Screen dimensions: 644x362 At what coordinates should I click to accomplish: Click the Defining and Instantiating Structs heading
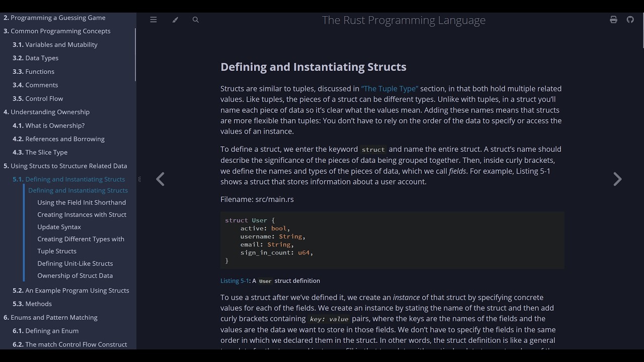[x=313, y=67]
